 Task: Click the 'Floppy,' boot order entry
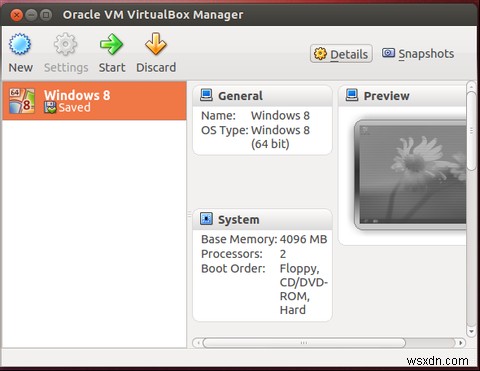(x=299, y=268)
